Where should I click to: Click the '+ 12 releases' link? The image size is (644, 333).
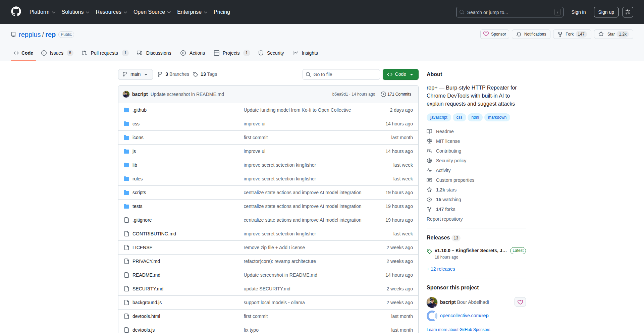pos(440,269)
